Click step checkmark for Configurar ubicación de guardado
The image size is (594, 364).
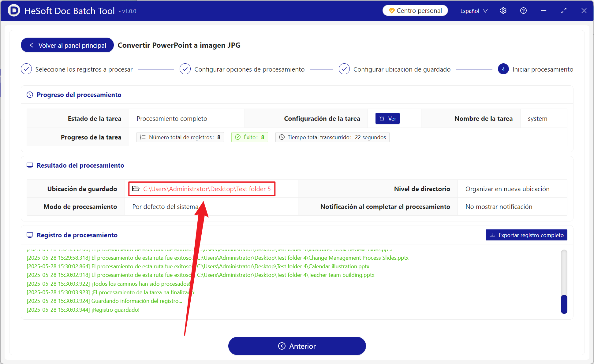tap(344, 69)
